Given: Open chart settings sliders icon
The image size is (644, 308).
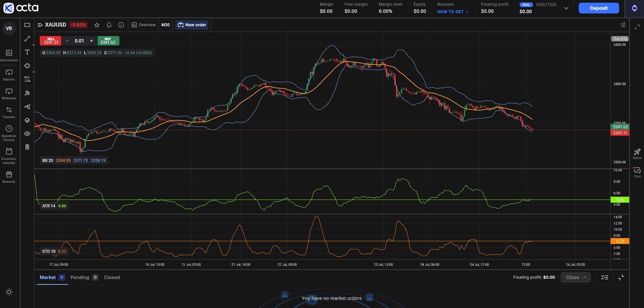Looking at the screenshot, I should 623,25.
